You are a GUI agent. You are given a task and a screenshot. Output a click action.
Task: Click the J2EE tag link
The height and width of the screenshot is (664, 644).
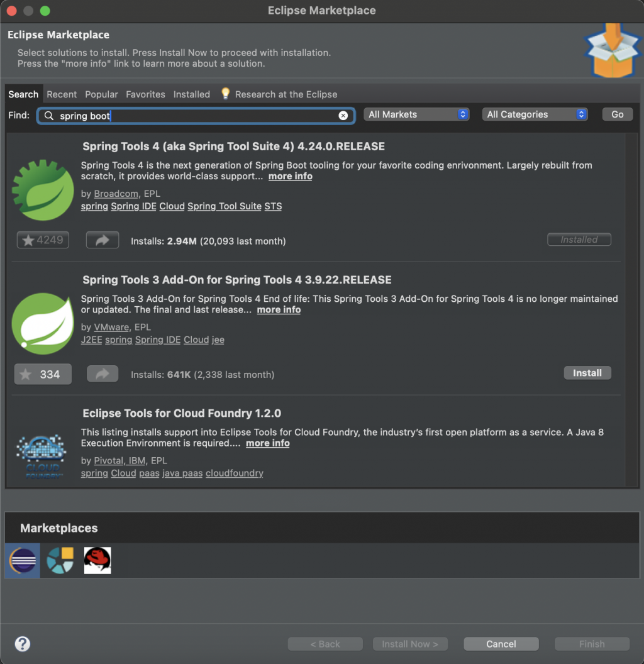tap(92, 340)
